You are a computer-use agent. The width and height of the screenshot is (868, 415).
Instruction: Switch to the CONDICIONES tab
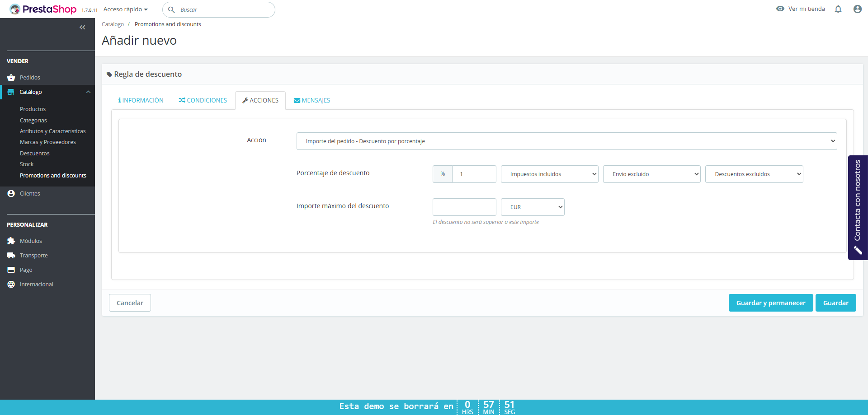click(x=203, y=100)
